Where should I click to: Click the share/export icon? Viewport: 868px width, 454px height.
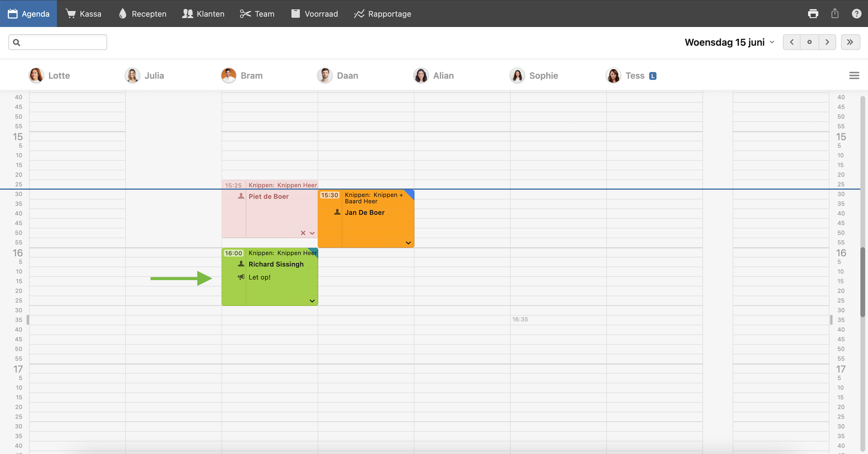tap(835, 14)
